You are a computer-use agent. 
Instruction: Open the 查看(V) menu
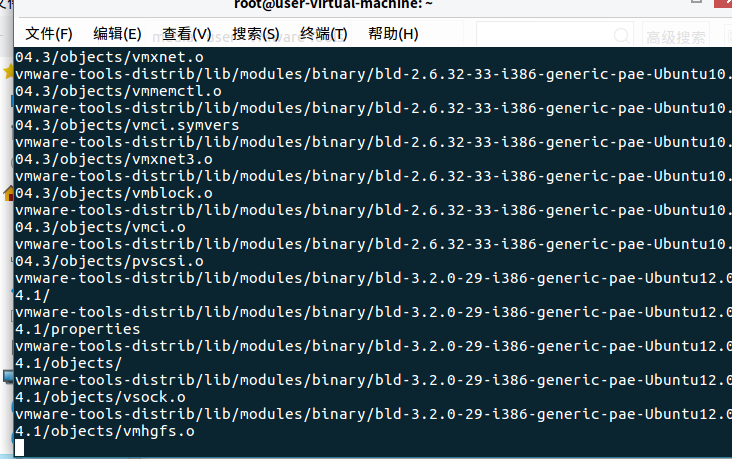(x=187, y=34)
